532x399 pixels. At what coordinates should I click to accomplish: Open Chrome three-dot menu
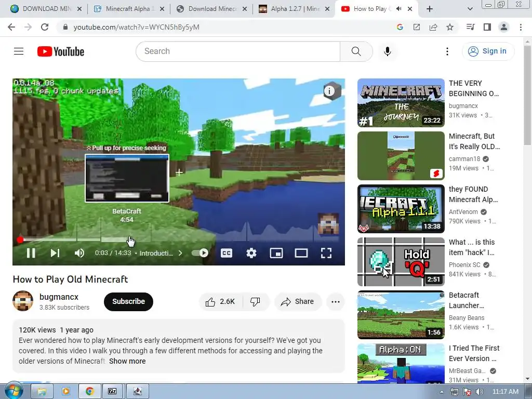pos(521,27)
